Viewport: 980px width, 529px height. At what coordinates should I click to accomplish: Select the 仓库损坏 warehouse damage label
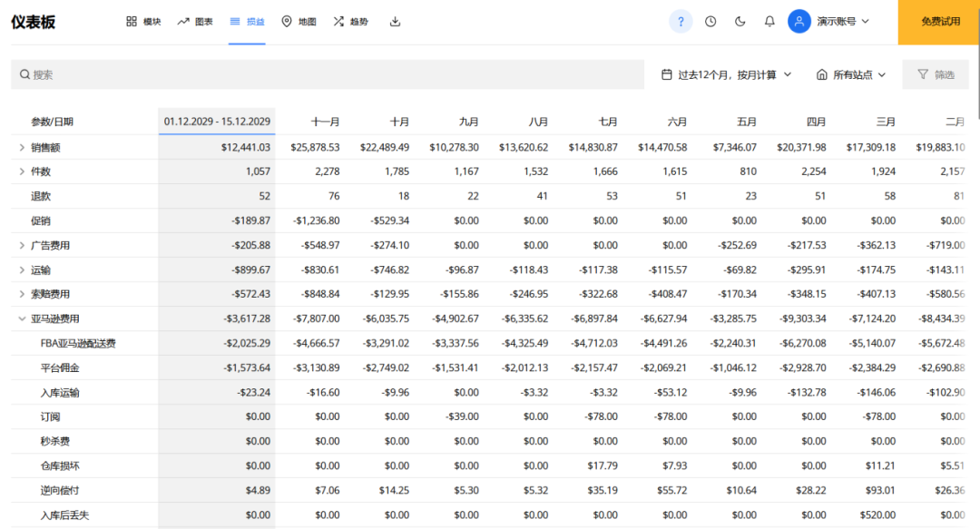coord(60,465)
